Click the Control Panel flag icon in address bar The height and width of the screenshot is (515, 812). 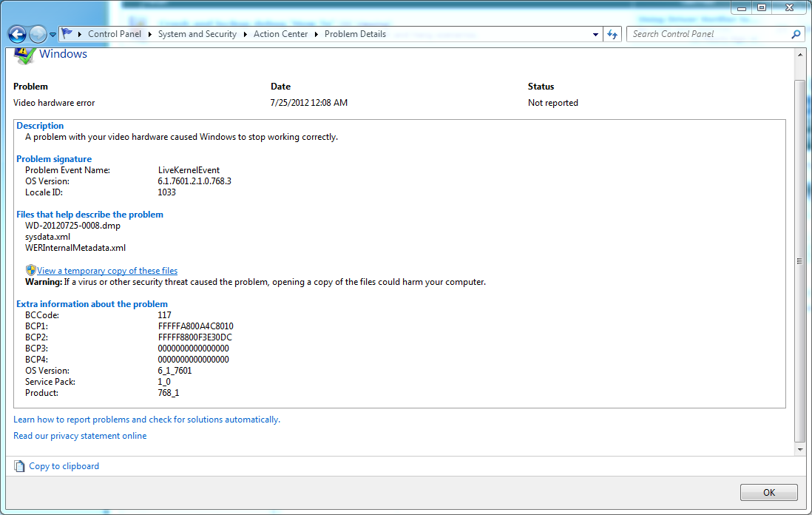[x=67, y=34]
